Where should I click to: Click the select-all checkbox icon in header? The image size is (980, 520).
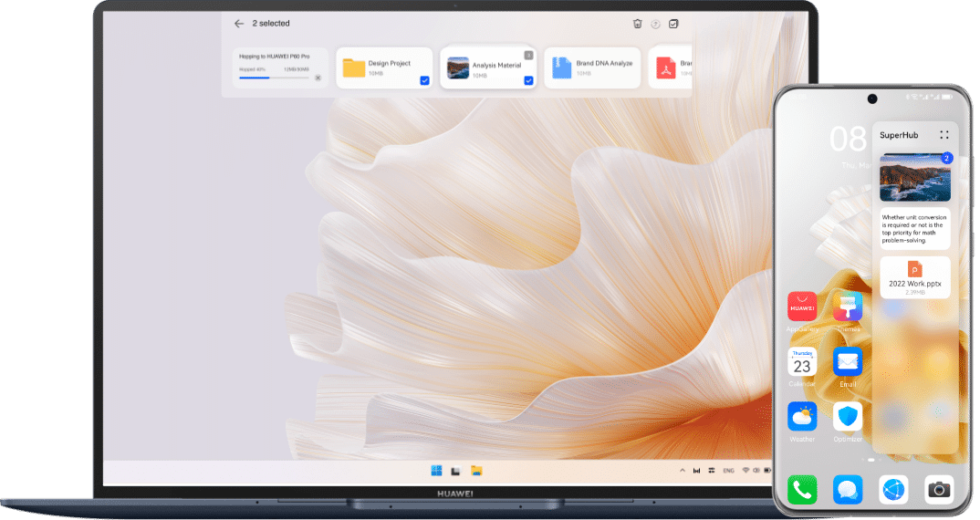pos(673,24)
